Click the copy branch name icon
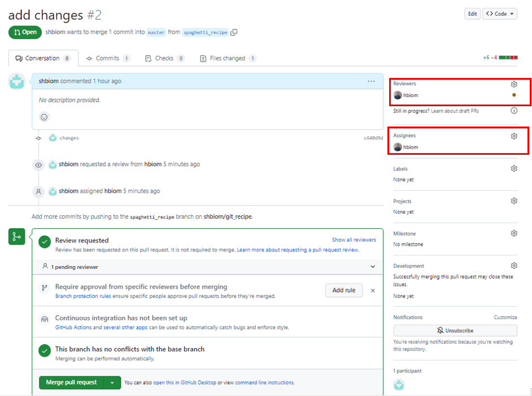Viewport: 532px width, 396px height. 234,32
